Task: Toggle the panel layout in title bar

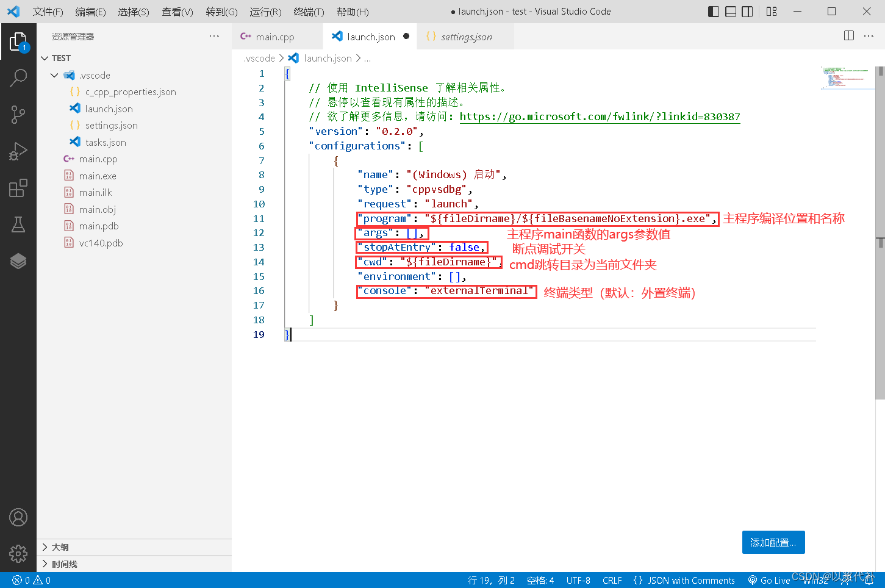Action: click(730, 11)
